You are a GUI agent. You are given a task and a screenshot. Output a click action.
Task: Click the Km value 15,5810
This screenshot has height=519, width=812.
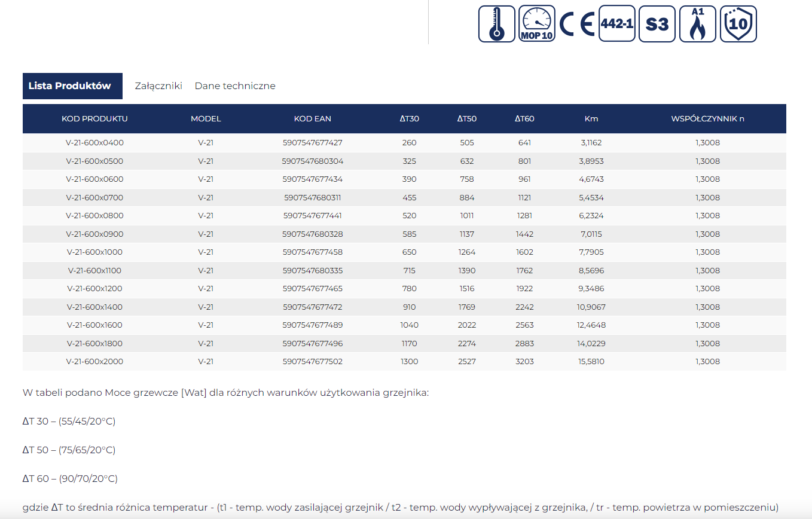(x=591, y=362)
